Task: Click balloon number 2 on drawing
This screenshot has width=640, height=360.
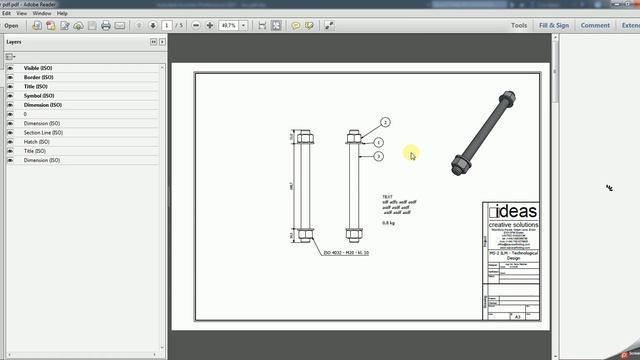Action: 385,122
